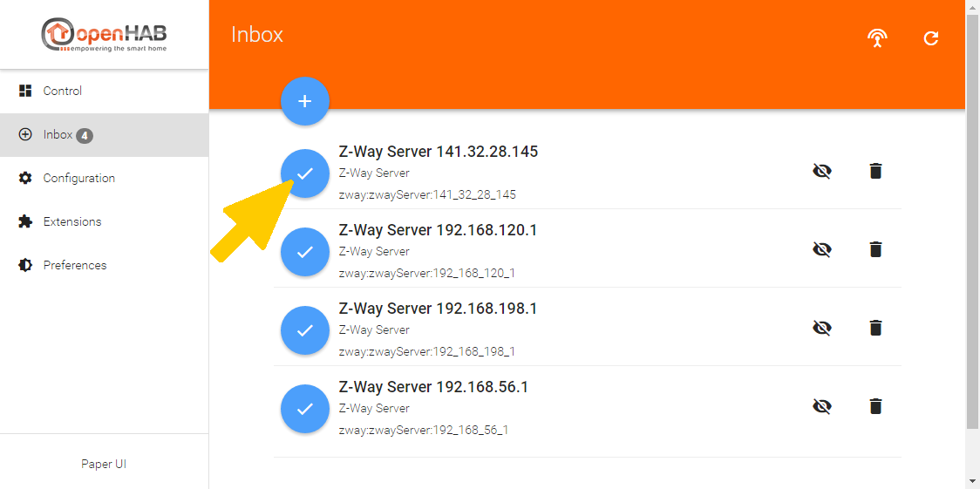The height and width of the screenshot is (489, 980).
Task: Refresh the Inbox with the reload icon
Action: (931, 38)
